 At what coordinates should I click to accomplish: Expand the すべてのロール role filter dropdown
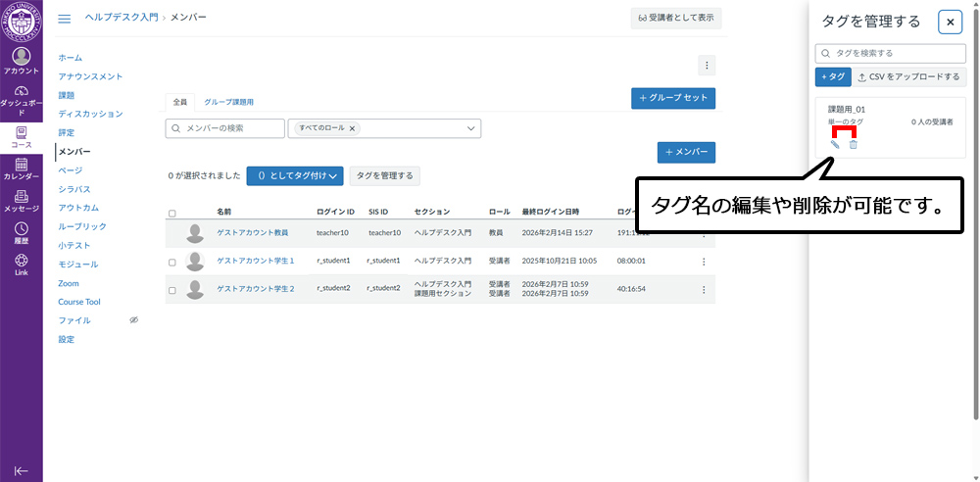point(471,128)
